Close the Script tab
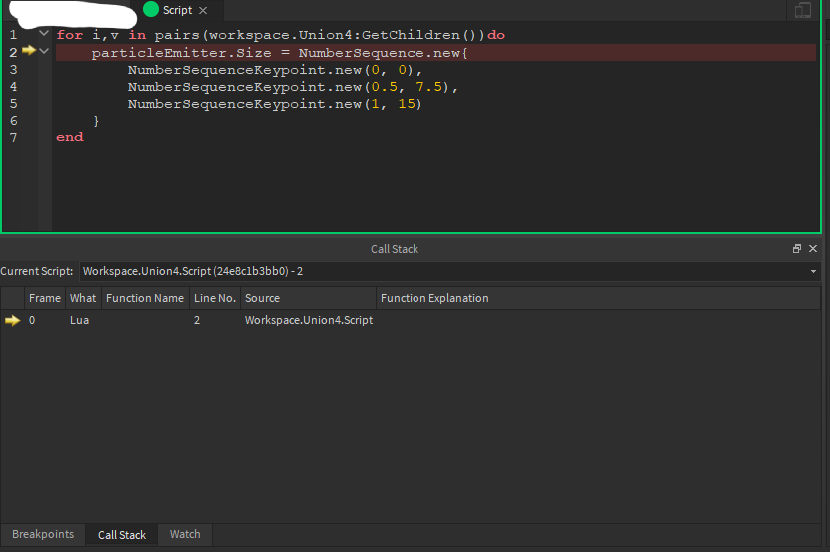 point(203,11)
